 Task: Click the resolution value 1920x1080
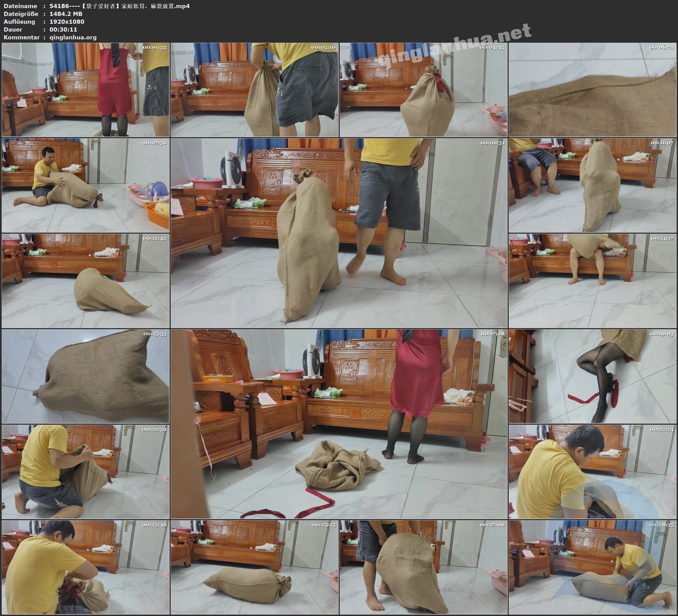tap(67, 22)
